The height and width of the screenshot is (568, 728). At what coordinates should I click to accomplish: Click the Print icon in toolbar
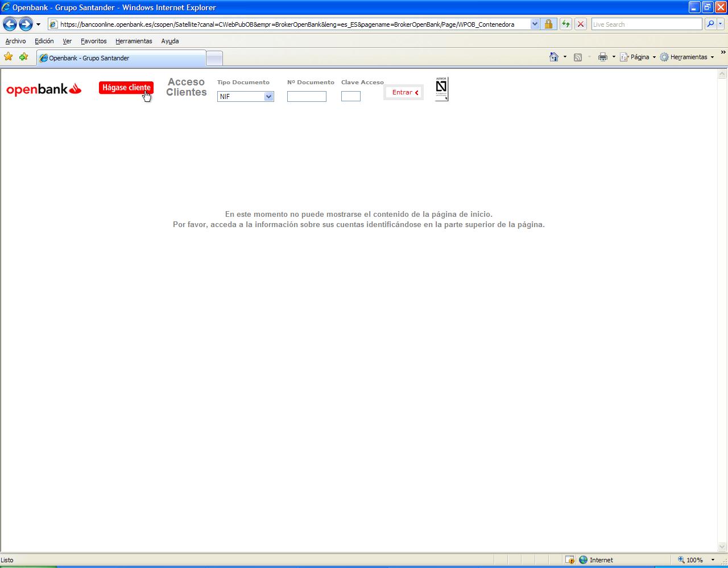(603, 57)
